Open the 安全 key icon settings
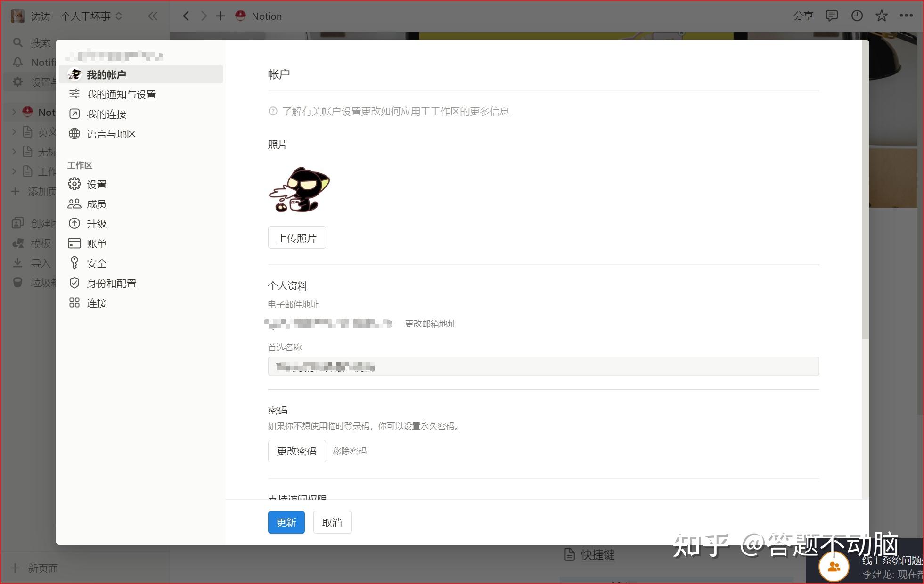 coord(74,263)
